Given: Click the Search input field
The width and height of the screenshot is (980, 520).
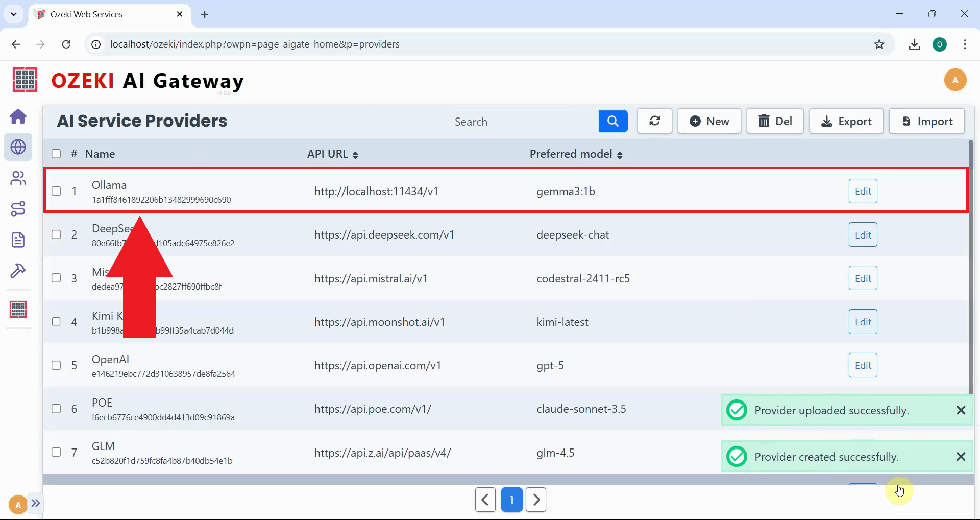Looking at the screenshot, I should coord(523,122).
